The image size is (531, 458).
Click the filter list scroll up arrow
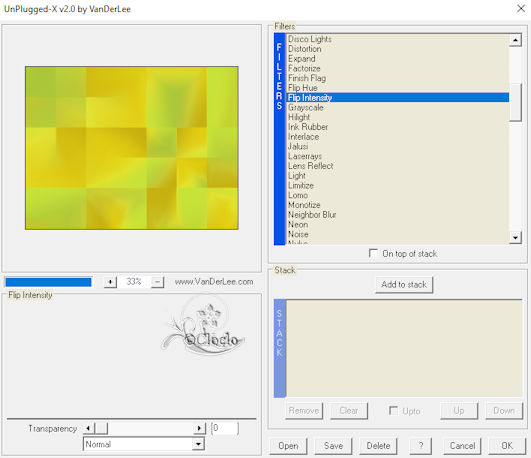click(515, 40)
